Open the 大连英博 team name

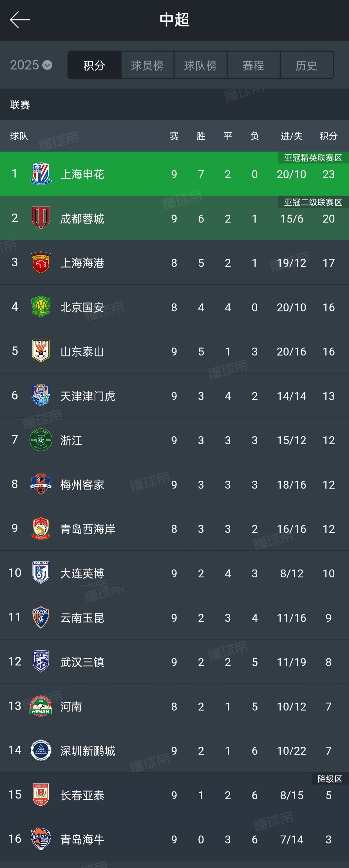(x=82, y=573)
